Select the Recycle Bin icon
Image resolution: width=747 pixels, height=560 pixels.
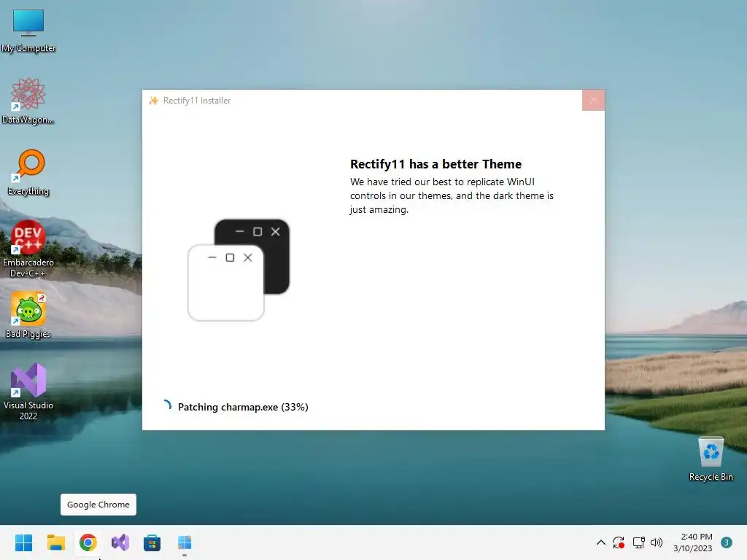coord(711,459)
